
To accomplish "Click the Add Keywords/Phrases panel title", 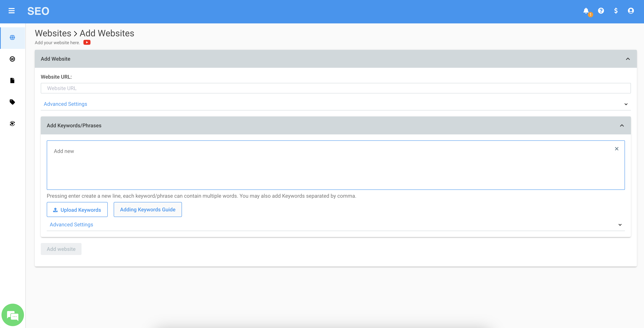I will click(x=74, y=125).
